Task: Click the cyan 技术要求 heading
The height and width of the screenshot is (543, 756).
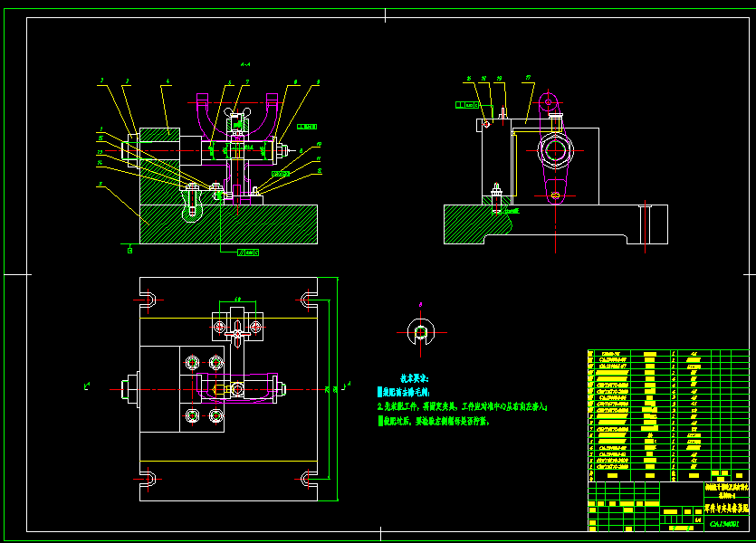Action: pyautogui.click(x=414, y=378)
